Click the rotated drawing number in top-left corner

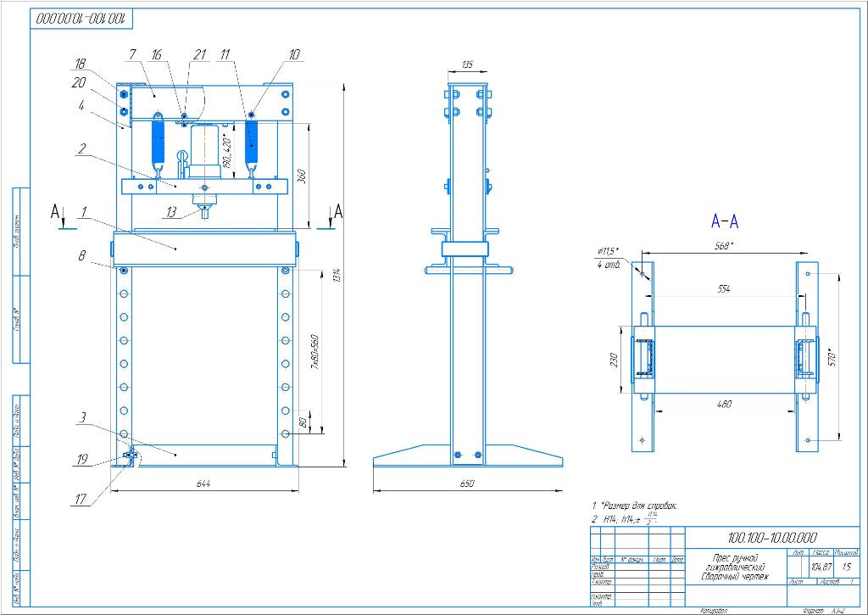tap(83, 18)
